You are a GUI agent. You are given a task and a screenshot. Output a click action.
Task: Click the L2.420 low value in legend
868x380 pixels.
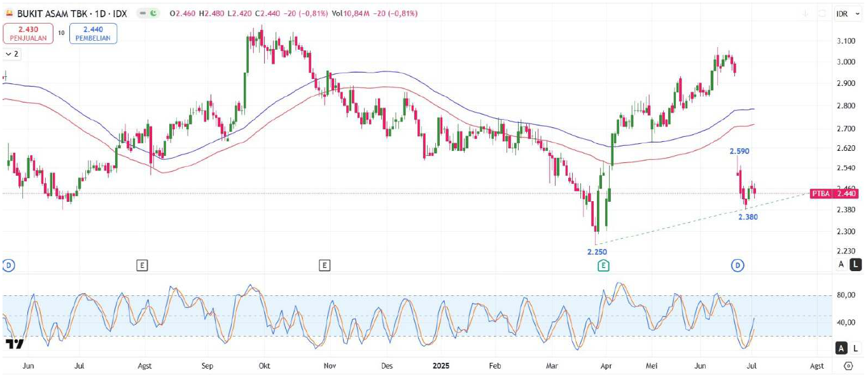click(239, 13)
